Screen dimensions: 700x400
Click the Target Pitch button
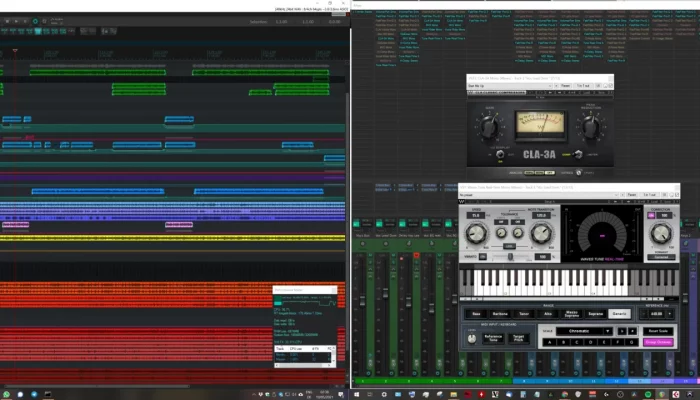click(518, 338)
